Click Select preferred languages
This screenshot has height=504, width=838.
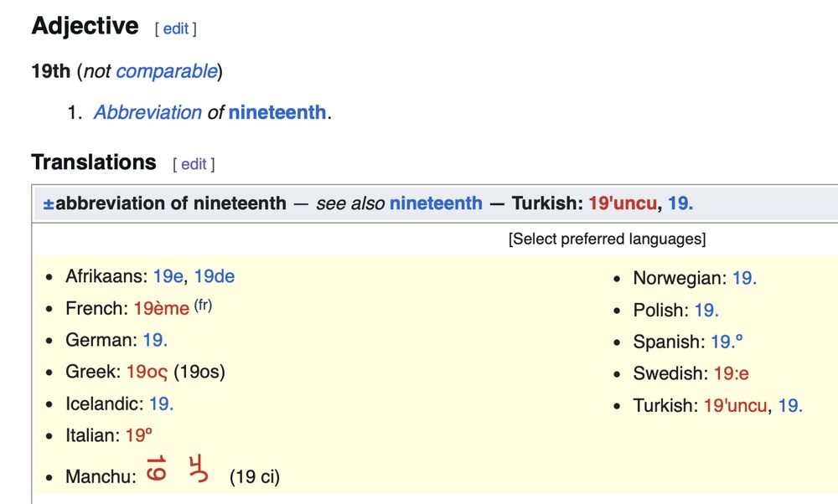click(607, 239)
